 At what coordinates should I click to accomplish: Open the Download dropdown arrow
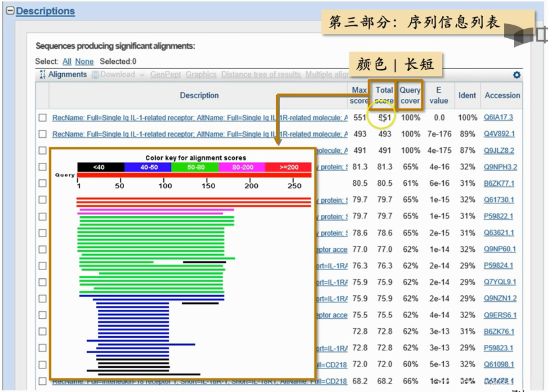141,75
